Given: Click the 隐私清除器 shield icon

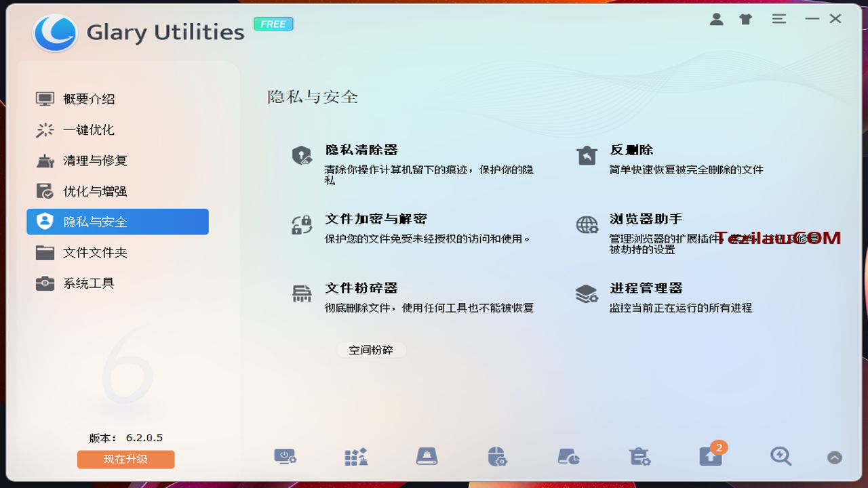Looking at the screenshot, I should click(x=302, y=156).
